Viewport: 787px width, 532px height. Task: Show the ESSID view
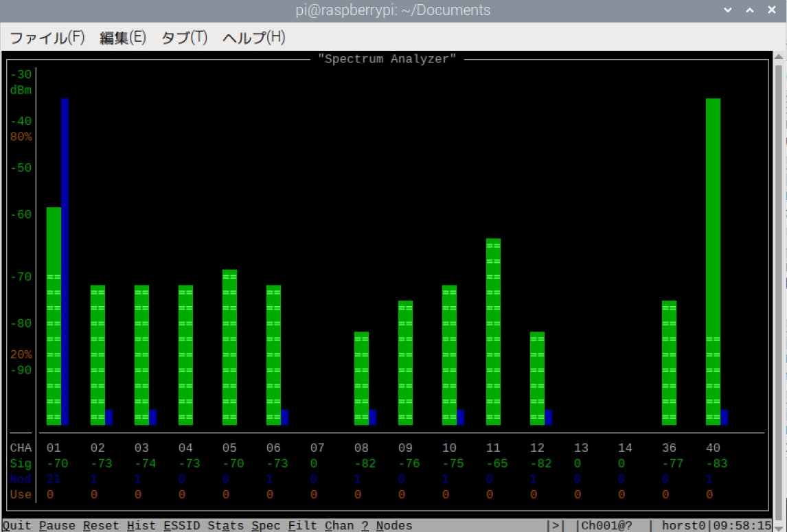click(x=181, y=526)
